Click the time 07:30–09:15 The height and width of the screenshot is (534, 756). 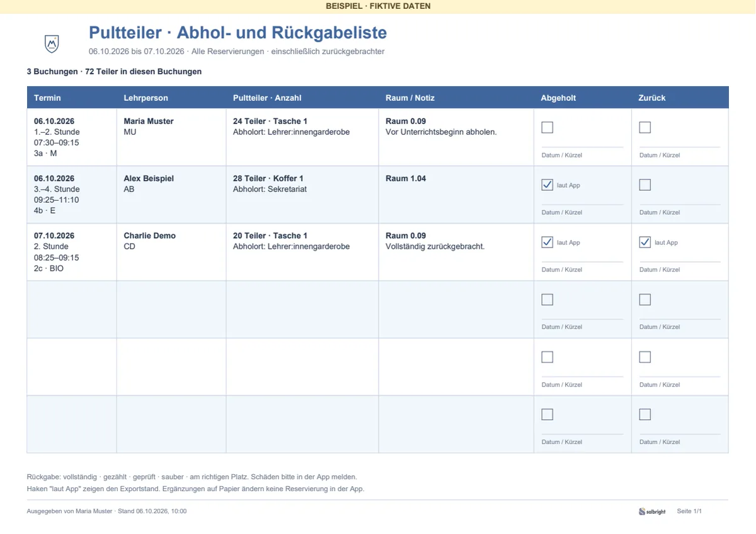(x=56, y=143)
